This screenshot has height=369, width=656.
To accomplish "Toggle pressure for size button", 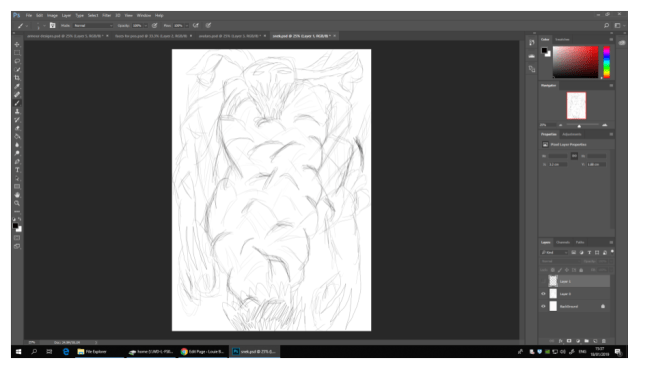I will tap(208, 26).
